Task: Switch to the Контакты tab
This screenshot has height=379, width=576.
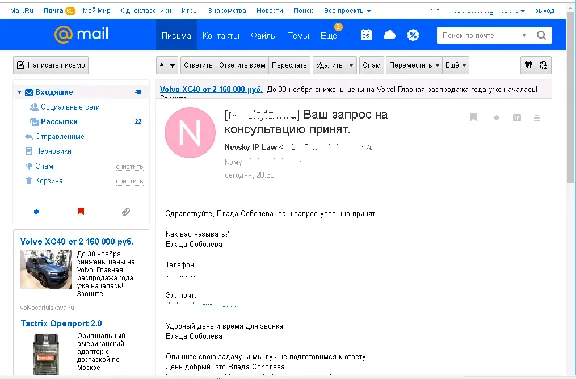Action: tap(221, 35)
